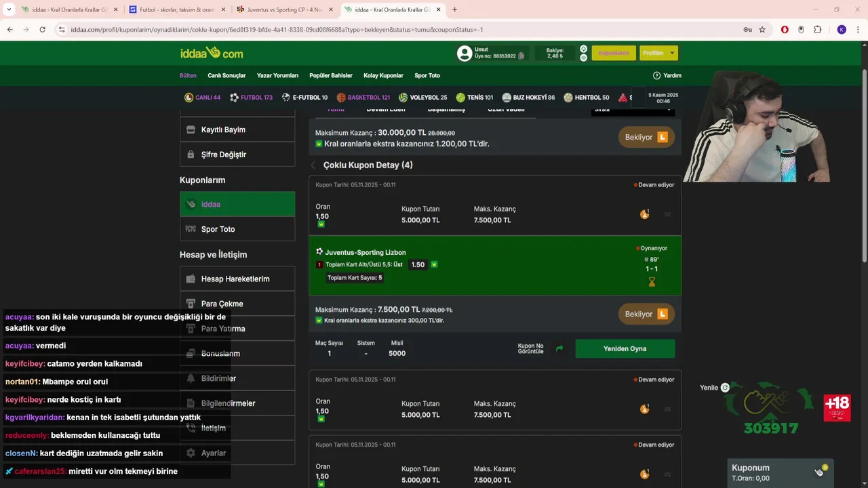Click the iddaa.com logo
Image resolution: width=868 pixels, height=488 pixels.
[212, 53]
